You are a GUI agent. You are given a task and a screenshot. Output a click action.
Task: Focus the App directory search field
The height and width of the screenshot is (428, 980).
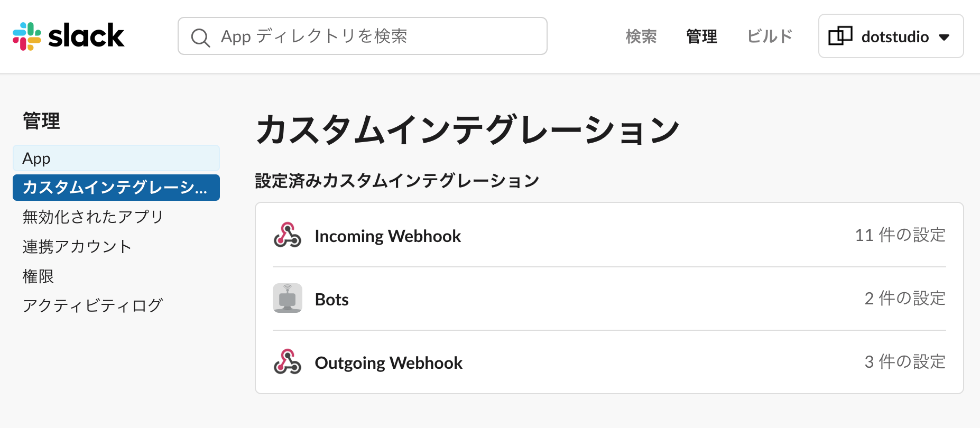[x=363, y=36]
